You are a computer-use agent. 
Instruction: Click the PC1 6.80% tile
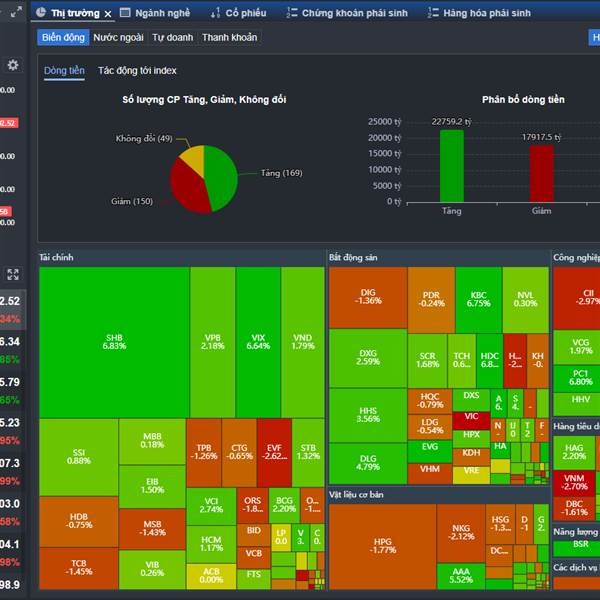pos(578,378)
